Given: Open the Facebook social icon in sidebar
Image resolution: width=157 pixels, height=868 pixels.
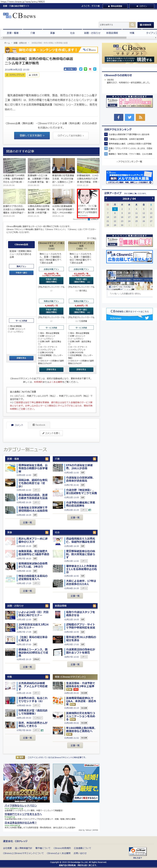Looking at the screenshot, I should click(118, 117).
